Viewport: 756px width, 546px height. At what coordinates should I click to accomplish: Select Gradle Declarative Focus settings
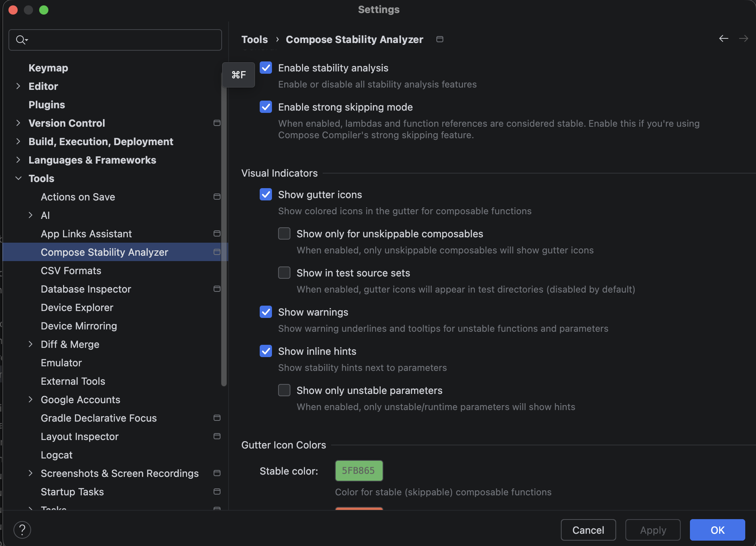click(99, 418)
